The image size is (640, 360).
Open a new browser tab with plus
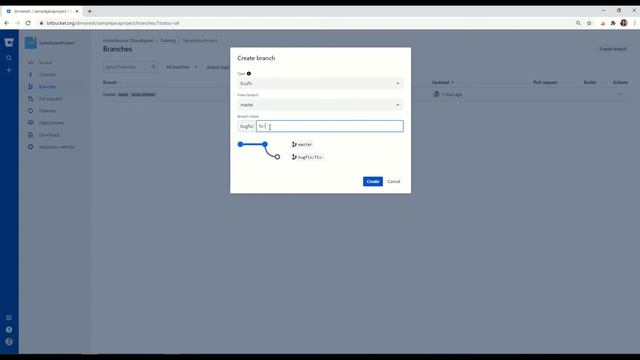pyautogui.click(x=89, y=11)
